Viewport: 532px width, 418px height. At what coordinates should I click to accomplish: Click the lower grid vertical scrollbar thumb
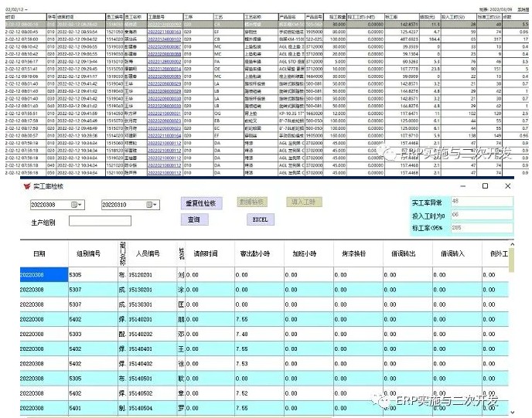(x=512, y=260)
